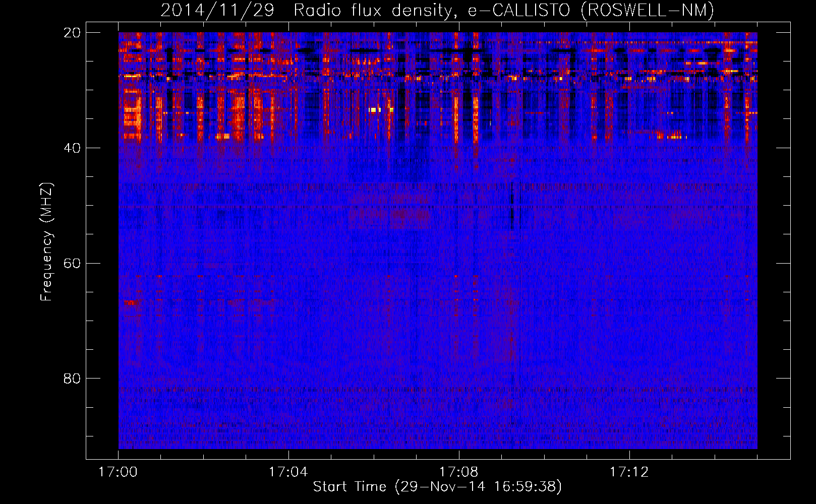Click the 17:00 time tick label
Image resolution: width=816 pixels, height=504 pixels.
point(118,472)
